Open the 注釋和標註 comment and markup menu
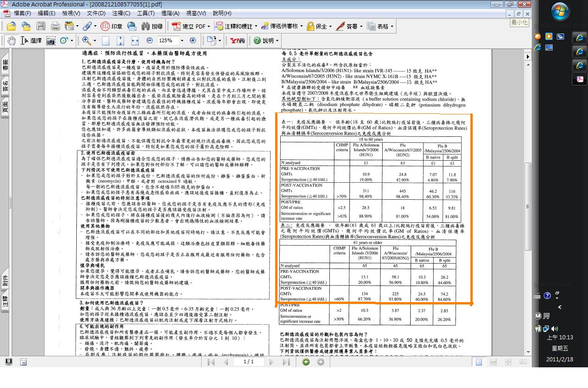The height and width of the screenshot is (388, 588). click(235, 27)
